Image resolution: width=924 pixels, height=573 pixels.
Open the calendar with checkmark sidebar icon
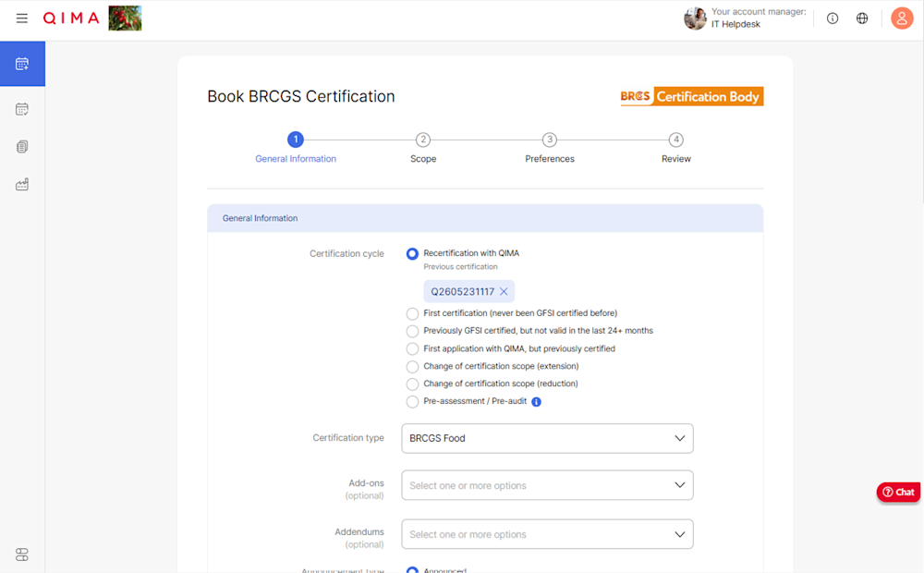coord(22,109)
